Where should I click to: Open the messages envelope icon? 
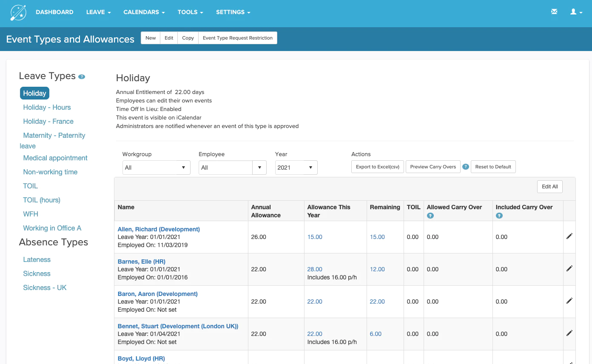pyautogui.click(x=554, y=12)
